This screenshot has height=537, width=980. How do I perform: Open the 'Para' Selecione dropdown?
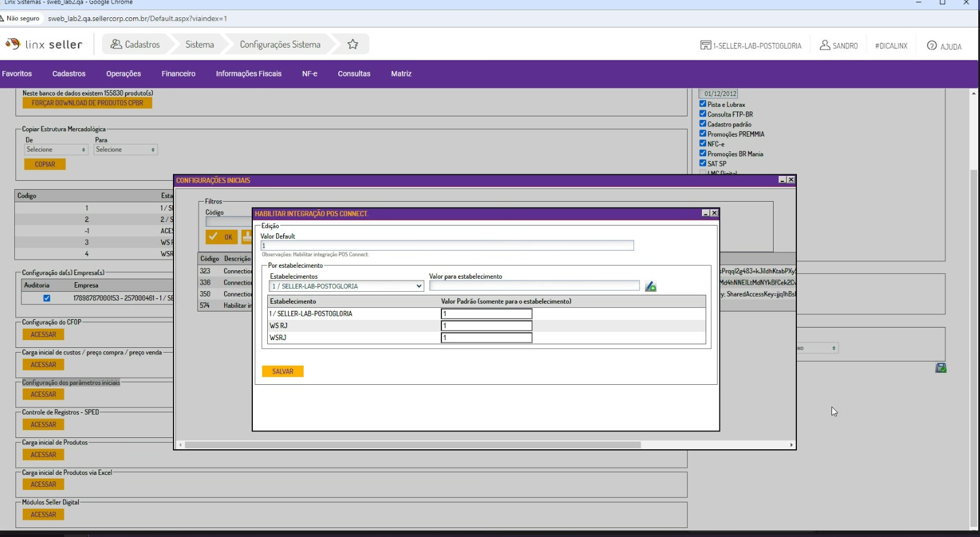(x=126, y=150)
